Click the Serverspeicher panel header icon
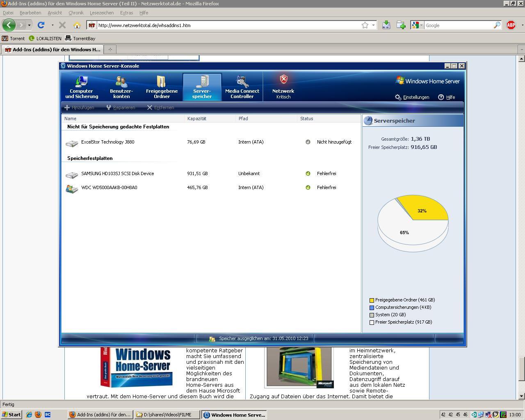 pyautogui.click(x=368, y=121)
